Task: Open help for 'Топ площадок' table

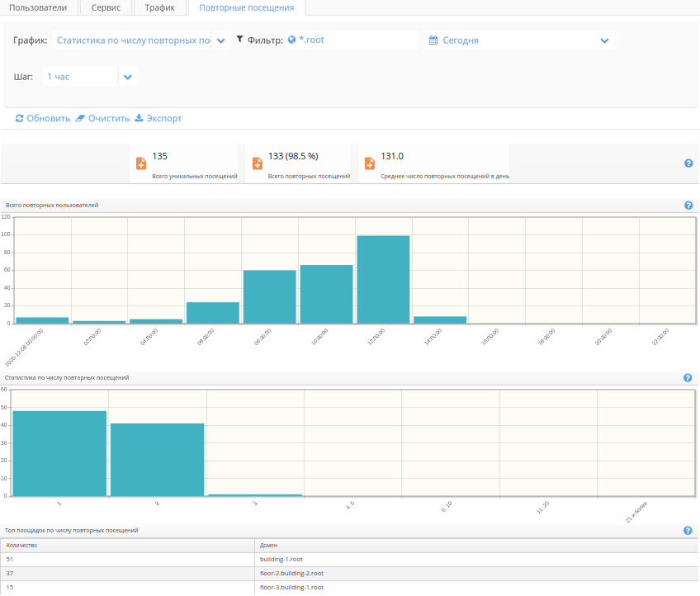Action: 688,531
